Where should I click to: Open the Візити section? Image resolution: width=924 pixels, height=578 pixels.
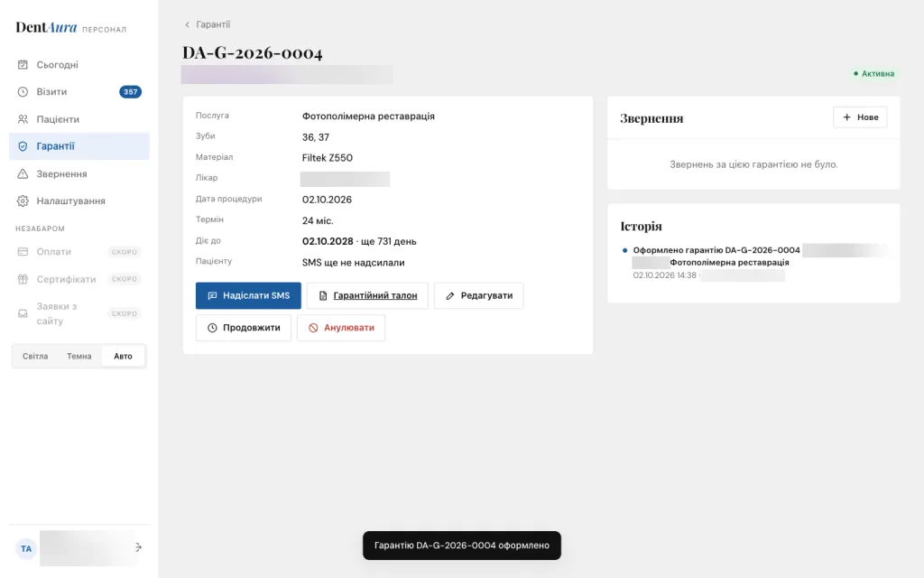pyautogui.click(x=79, y=91)
